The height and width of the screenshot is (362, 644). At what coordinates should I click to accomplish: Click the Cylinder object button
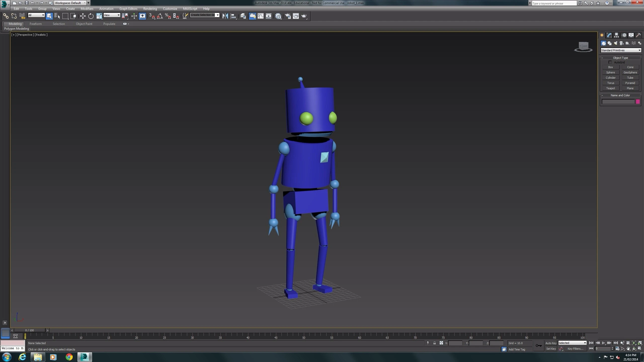[611, 78]
